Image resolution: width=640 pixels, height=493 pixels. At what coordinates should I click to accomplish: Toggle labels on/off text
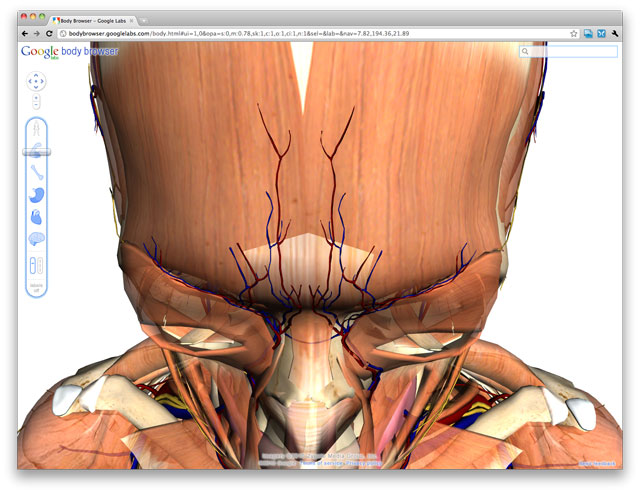coord(36,288)
